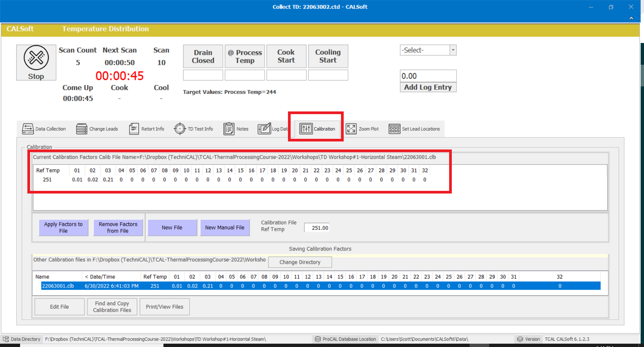Restore down the CALSoft window
Screen dimensions: 644x347
click(x=611, y=7)
